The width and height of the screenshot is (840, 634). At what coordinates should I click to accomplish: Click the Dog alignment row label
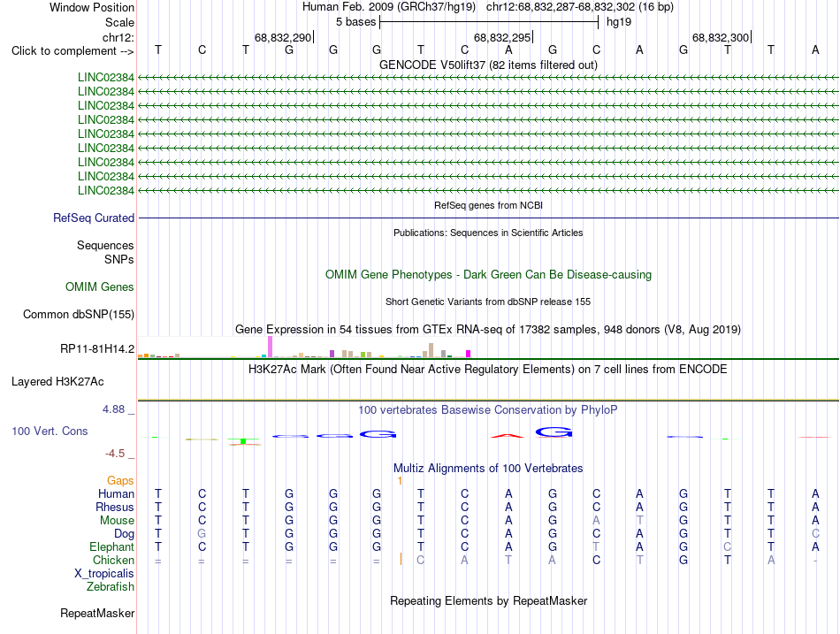[x=124, y=534]
